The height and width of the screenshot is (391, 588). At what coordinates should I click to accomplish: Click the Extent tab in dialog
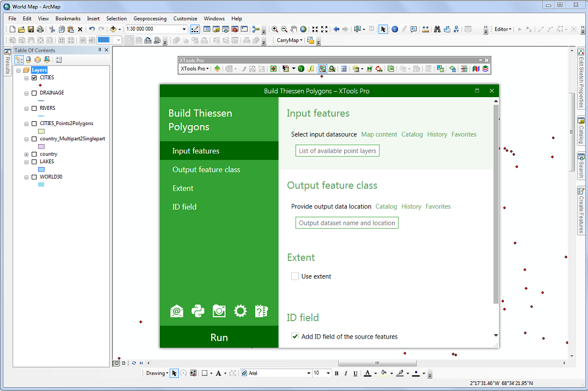(219, 188)
